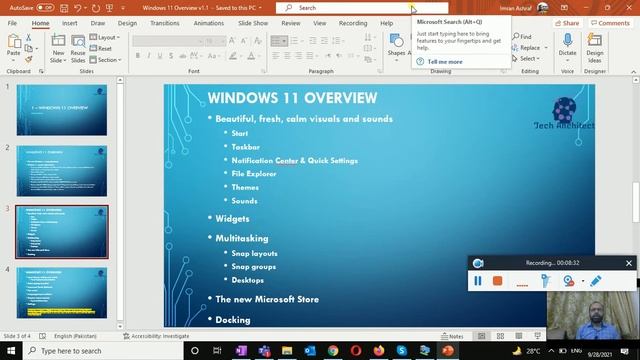Select slide 4 thumbnail

[x=62, y=293]
